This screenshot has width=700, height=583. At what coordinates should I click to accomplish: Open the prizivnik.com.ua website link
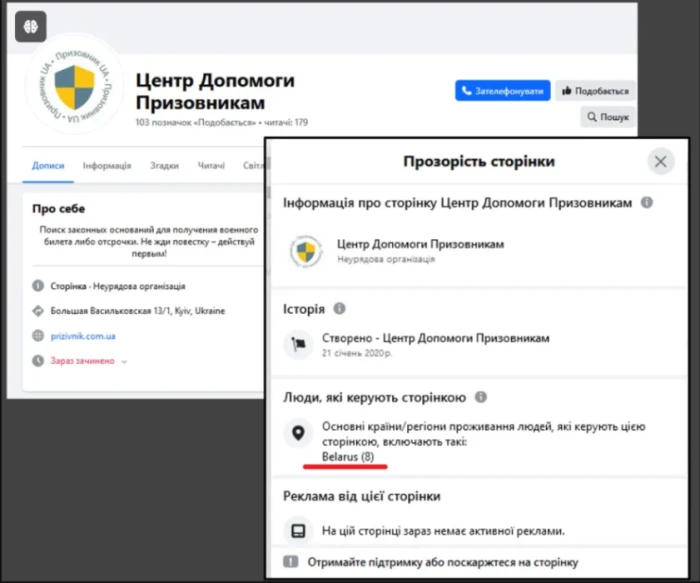(84, 336)
